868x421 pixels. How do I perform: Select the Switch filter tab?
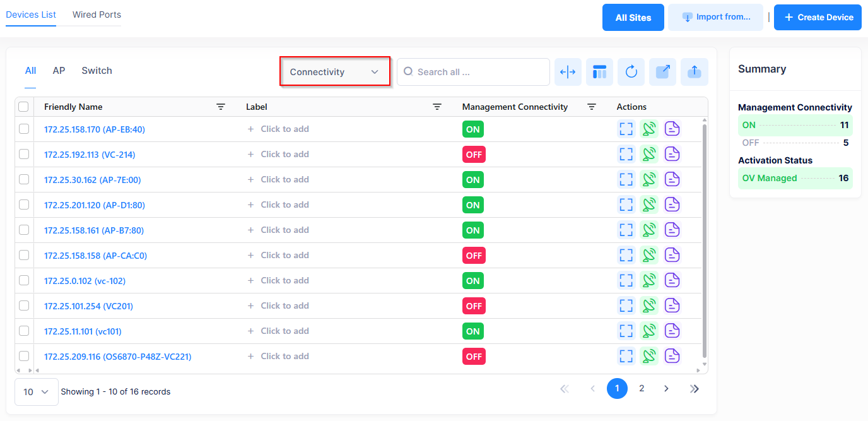point(97,71)
